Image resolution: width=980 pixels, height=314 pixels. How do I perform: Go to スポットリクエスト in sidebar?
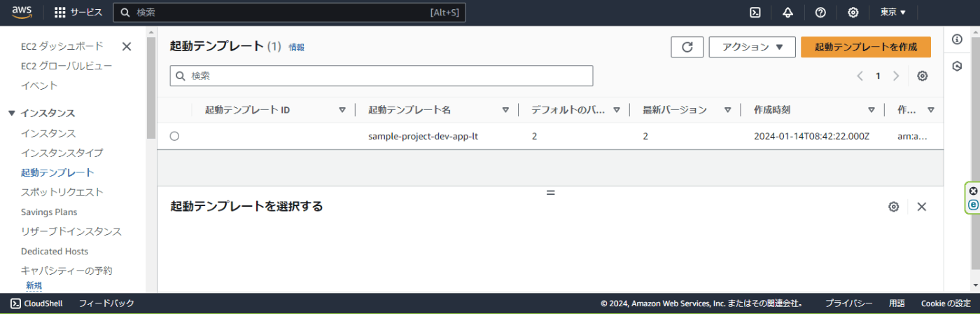tap(62, 192)
